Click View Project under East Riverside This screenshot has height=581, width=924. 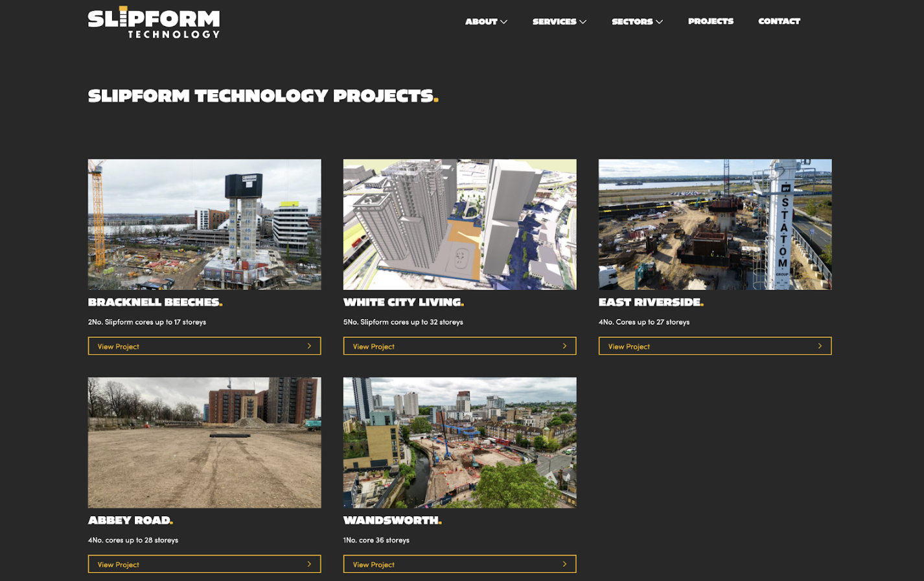(x=715, y=346)
